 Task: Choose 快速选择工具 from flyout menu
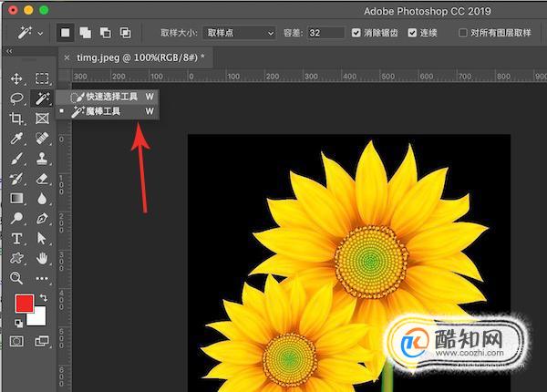[108, 97]
